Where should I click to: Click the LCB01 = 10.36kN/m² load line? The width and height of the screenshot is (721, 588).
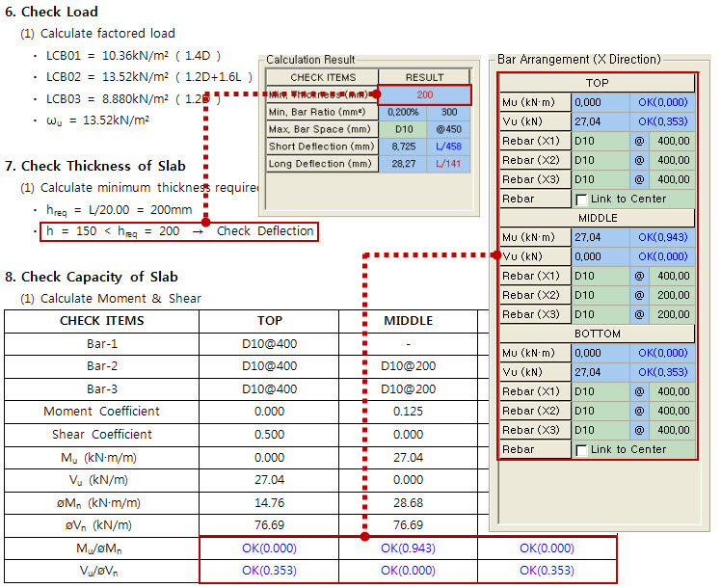coord(133,56)
